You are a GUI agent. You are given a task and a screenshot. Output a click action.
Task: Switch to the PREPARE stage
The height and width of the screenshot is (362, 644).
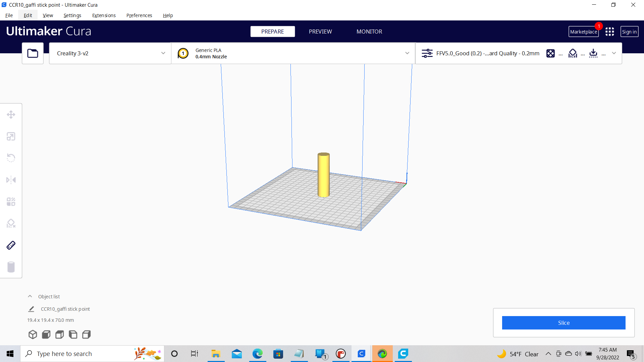273,32
